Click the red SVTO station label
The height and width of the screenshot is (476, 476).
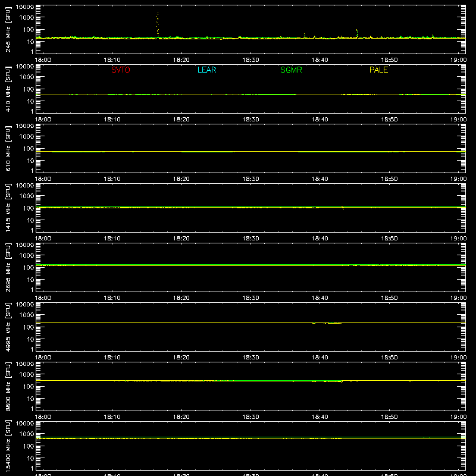point(121,70)
